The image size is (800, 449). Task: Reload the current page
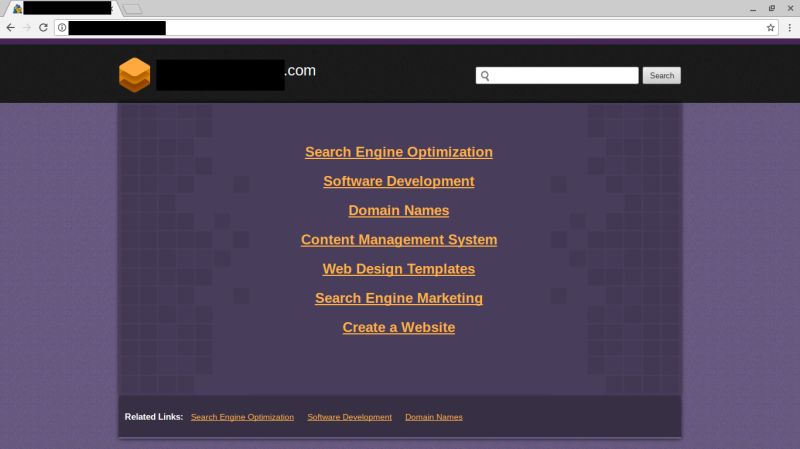tap(43, 28)
